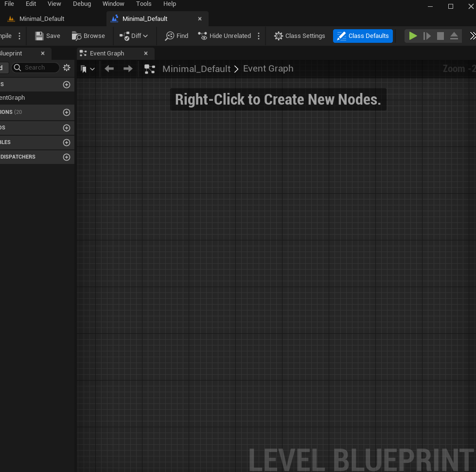Image resolution: width=476 pixels, height=472 pixels.
Task: Add a new graph with the Graphs plus icon
Action: [x=67, y=85]
